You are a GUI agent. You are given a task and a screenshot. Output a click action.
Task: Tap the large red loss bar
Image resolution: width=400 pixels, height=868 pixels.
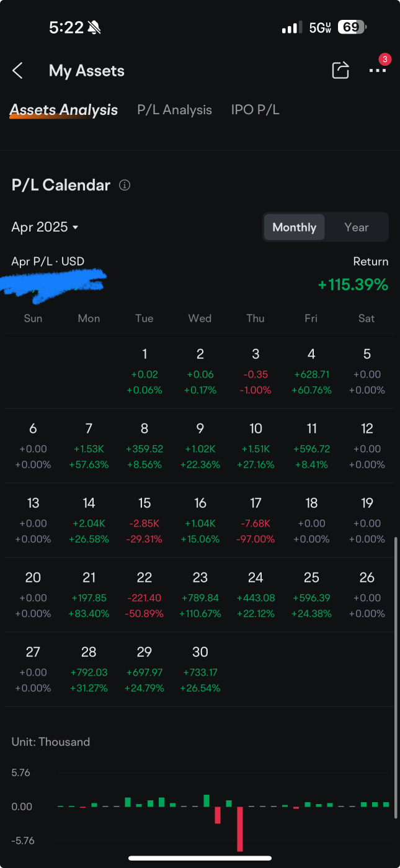(x=240, y=828)
